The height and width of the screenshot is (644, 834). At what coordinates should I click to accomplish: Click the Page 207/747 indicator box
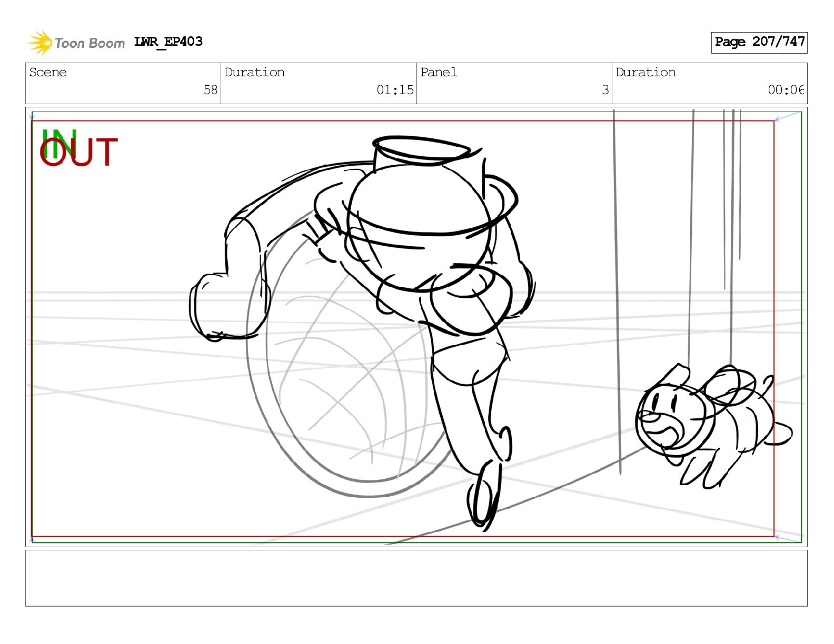tap(759, 43)
